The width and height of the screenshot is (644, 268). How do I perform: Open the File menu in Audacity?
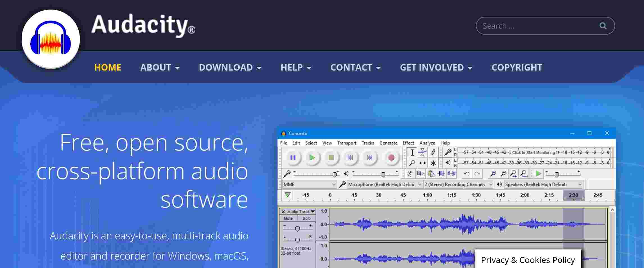(x=284, y=143)
